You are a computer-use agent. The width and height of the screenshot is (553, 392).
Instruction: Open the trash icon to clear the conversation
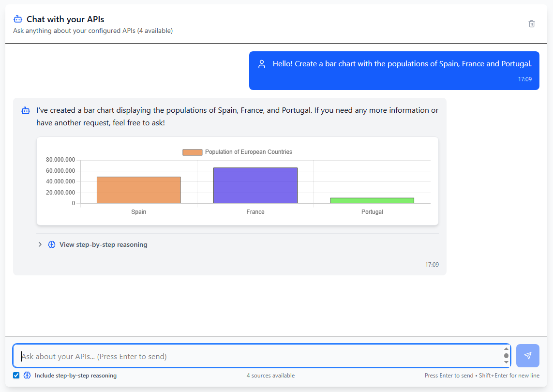[532, 24]
